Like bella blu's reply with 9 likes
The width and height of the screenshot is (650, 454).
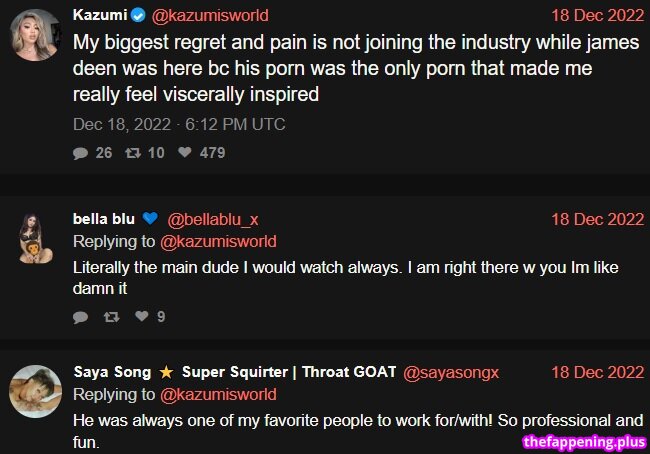click(x=142, y=316)
